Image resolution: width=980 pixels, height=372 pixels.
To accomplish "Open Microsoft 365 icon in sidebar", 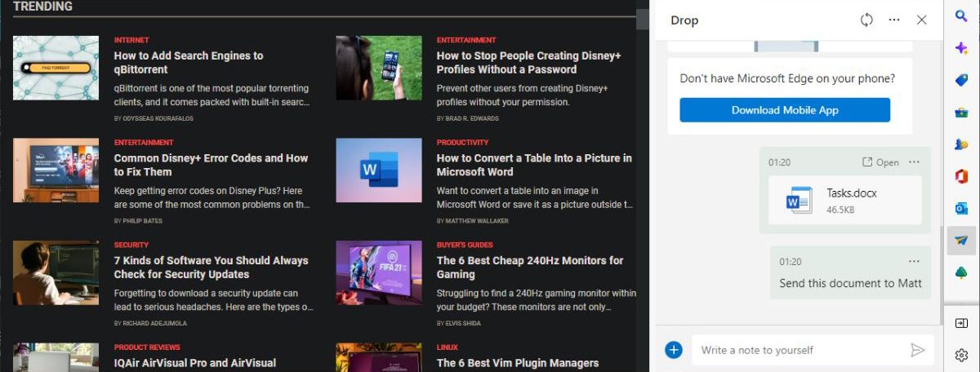I will (x=961, y=176).
